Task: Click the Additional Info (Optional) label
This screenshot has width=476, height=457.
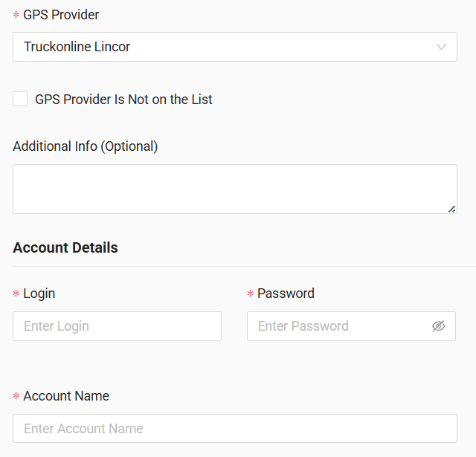Action: [x=86, y=146]
